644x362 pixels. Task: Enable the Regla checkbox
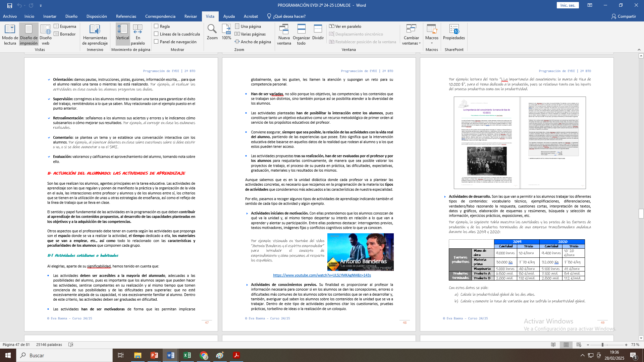tap(156, 26)
